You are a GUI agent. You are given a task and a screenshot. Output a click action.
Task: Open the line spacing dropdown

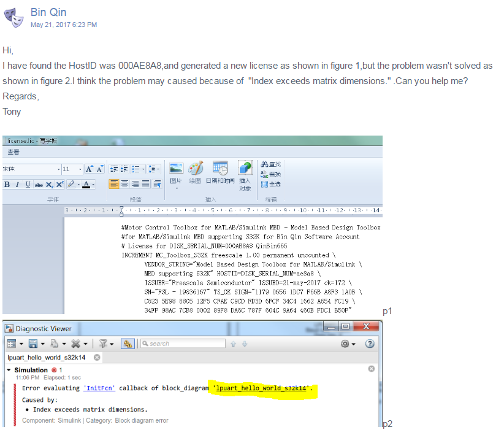[154, 169]
